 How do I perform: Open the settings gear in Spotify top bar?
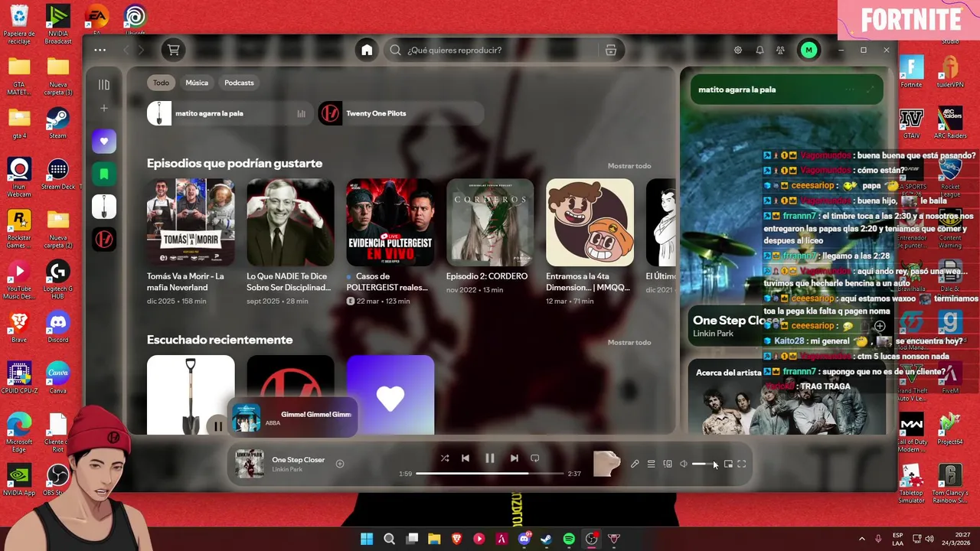click(x=738, y=50)
